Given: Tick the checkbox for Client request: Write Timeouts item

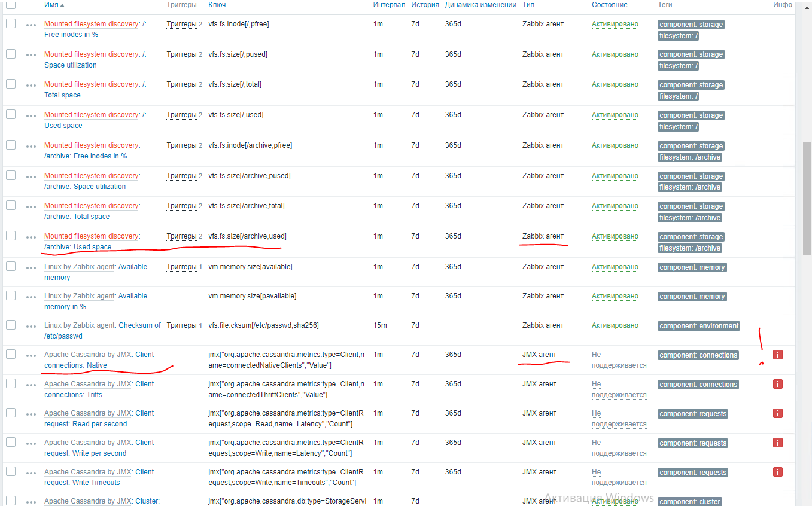Looking at the screenshot, I should pyautogui.click(x=11, y=471).
